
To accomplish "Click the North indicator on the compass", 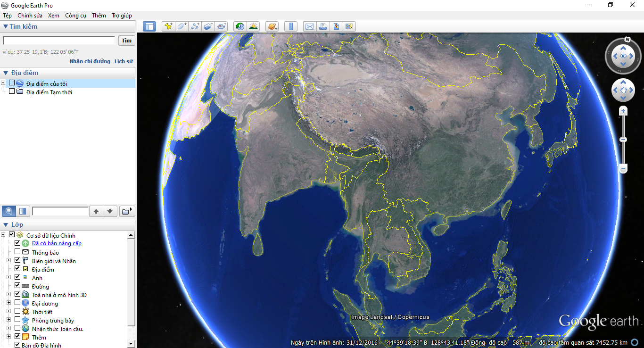I will (627, 39).
